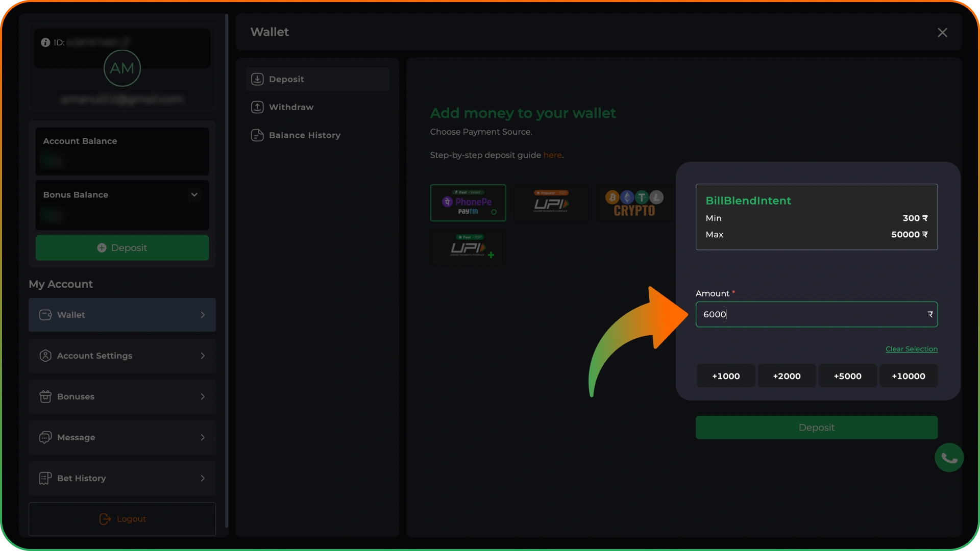The image size is (980, 551).
Task: Open Account Settings menu item
Action: [122, 356]
